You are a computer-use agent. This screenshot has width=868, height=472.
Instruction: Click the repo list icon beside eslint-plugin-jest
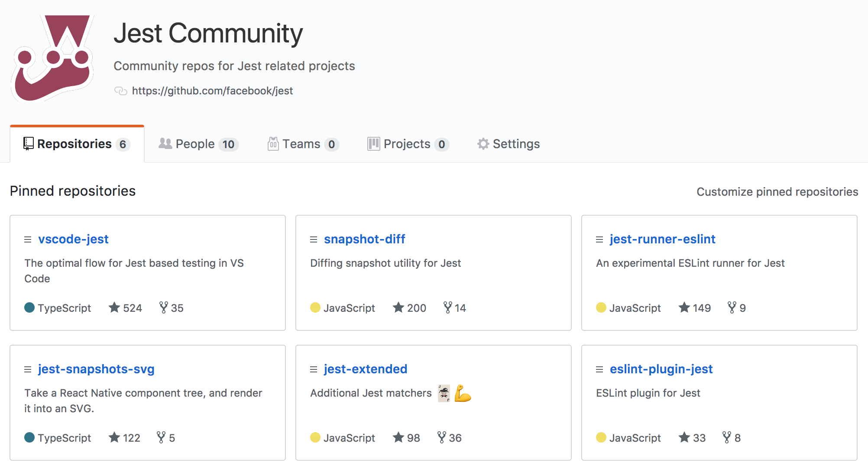[599, 369]
